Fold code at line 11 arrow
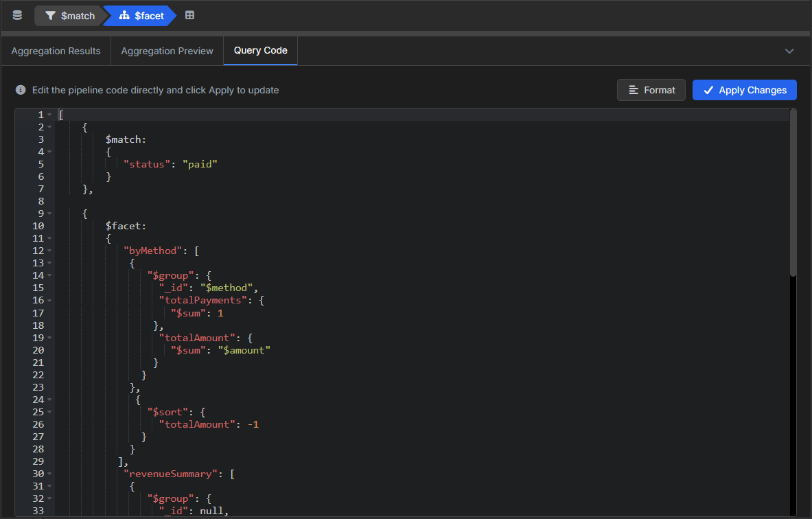The width and height of the screenshot is (812, 519). [x=49, y=238]
